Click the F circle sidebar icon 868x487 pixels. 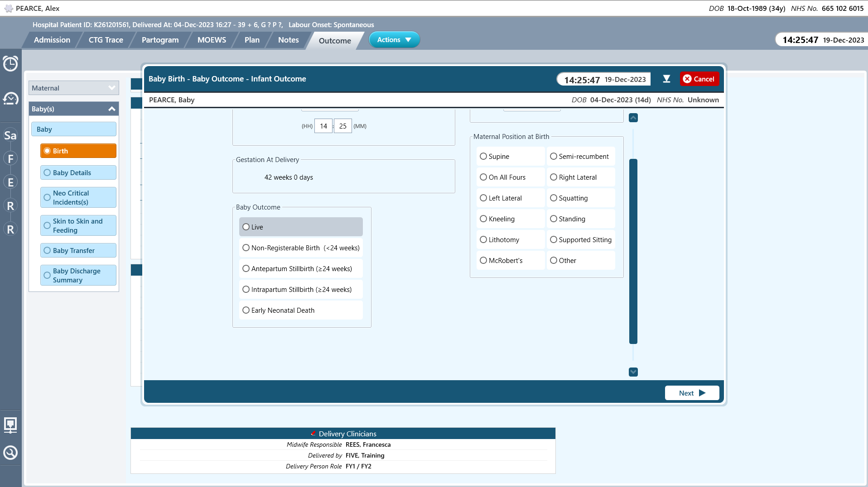coord(10,159)
